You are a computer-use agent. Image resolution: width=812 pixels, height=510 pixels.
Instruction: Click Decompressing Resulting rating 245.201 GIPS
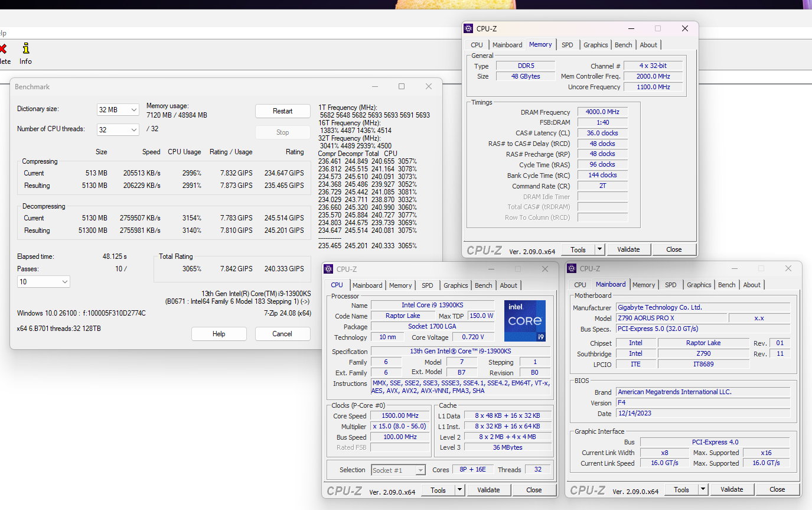(x=284, y=230)
